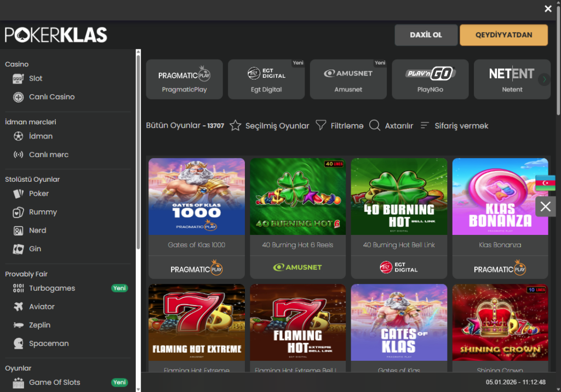Screen dimensions: 561x392
Task: Click the Azerbaijan flag language selector
Action: pos(545,183)
